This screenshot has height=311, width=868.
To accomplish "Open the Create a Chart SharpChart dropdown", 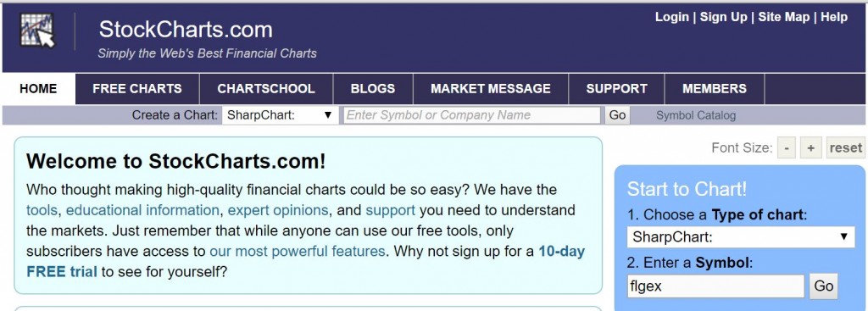I will tap(280, 115).
